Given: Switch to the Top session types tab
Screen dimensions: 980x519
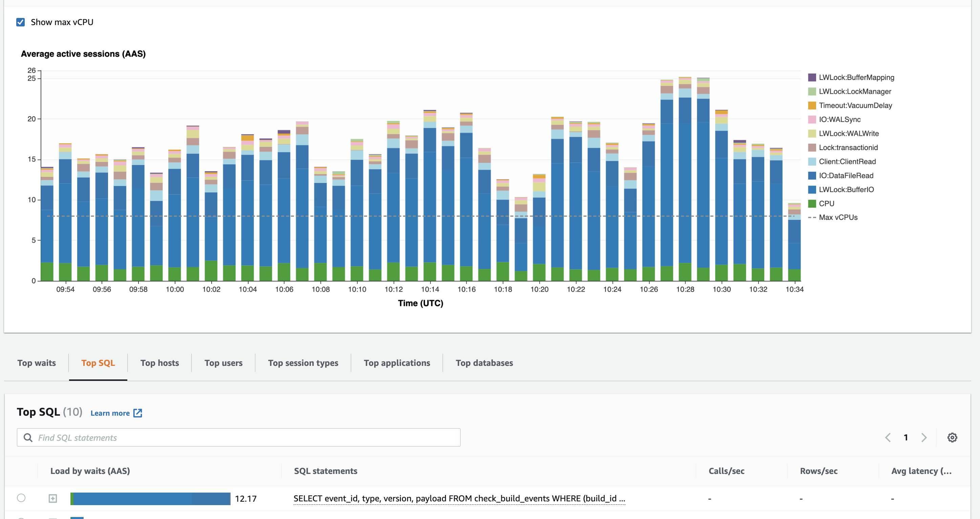Looking at the screenshot, I should (x=303, y=362).
